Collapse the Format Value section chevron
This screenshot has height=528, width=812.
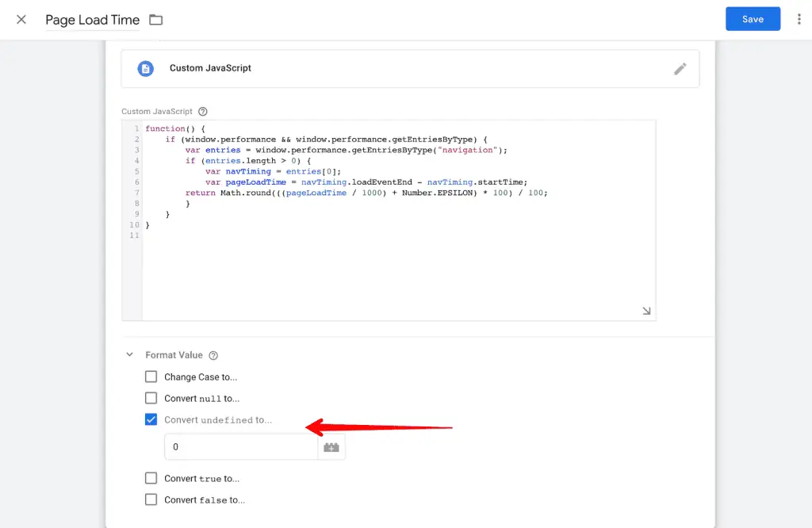130,355
